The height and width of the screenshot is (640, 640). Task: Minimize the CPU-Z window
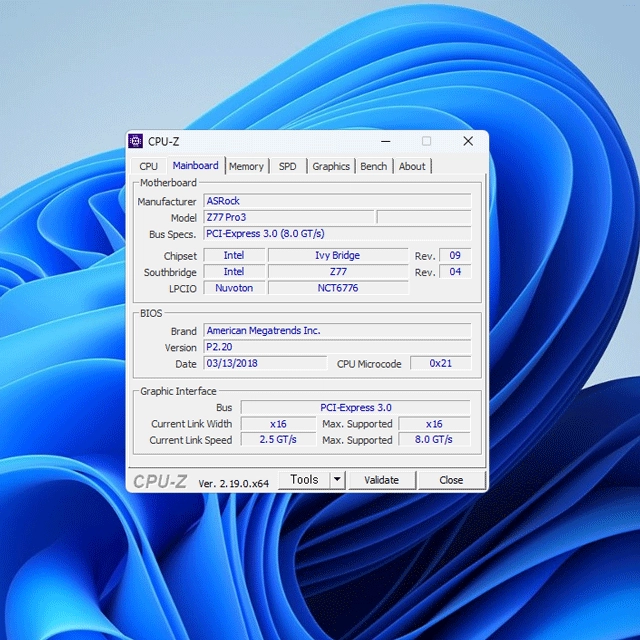click(386, 141)
